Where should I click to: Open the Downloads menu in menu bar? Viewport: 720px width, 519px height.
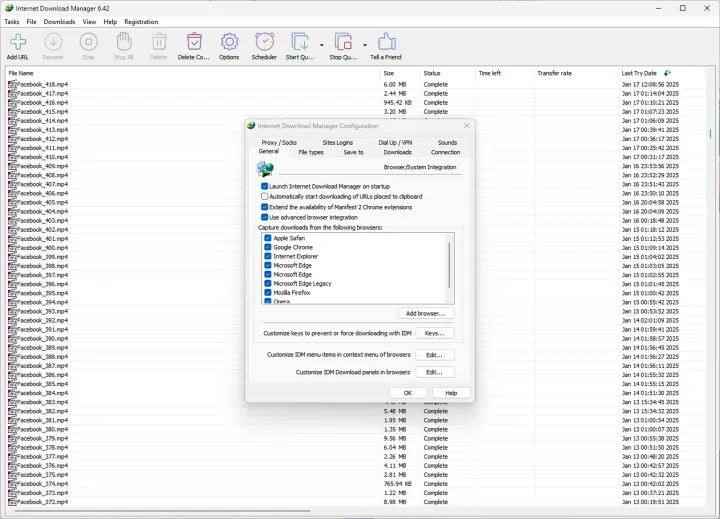point(59,21)
